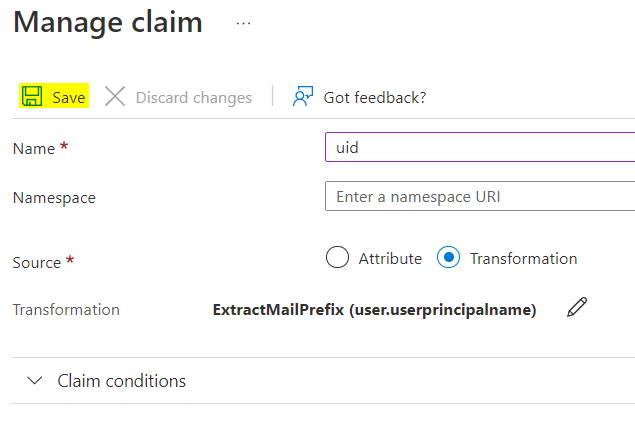Click the ExtractMailPrefix transformation text
Viewport: 635px width, 428px height.
coord(374,310)
